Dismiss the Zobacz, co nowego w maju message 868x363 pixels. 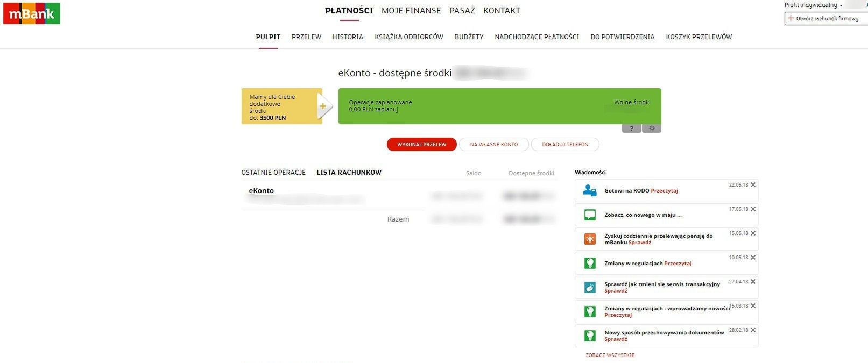pyautogui.click(x=753, y=209)
